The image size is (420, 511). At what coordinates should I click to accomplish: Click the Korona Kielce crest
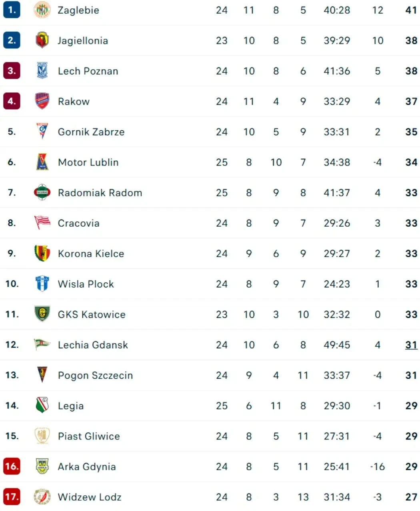click(x=42, y=253)
